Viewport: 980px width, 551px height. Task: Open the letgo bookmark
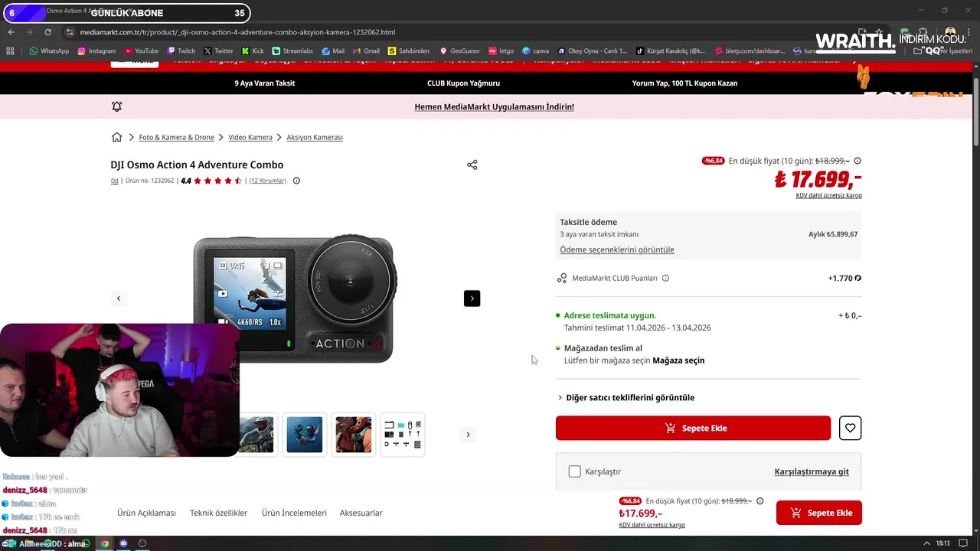pos(501,51)
